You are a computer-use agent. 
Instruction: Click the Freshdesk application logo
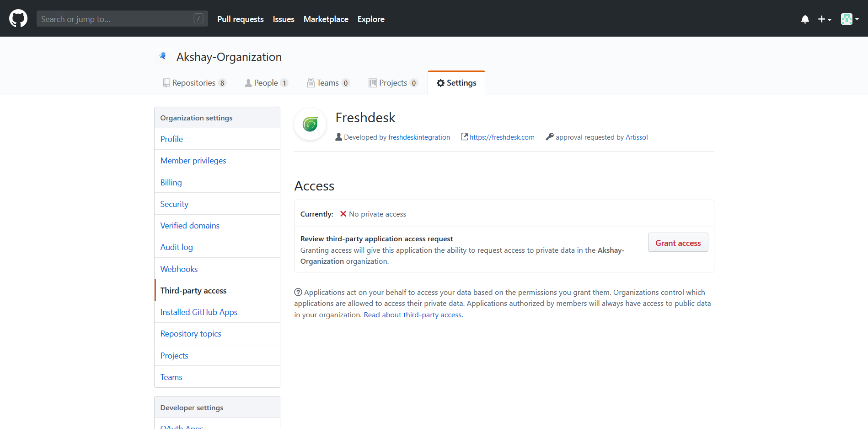(310, 124)
